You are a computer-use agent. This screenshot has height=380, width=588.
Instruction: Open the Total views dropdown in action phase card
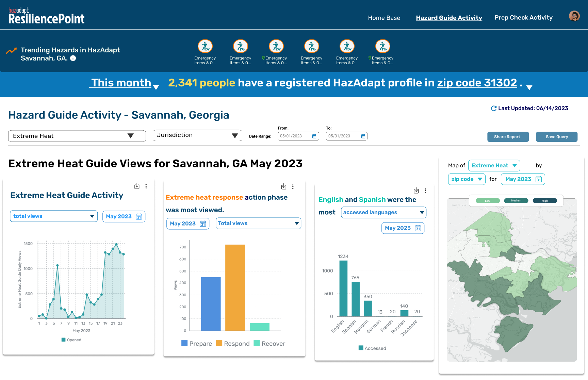[x=258, y=223]
